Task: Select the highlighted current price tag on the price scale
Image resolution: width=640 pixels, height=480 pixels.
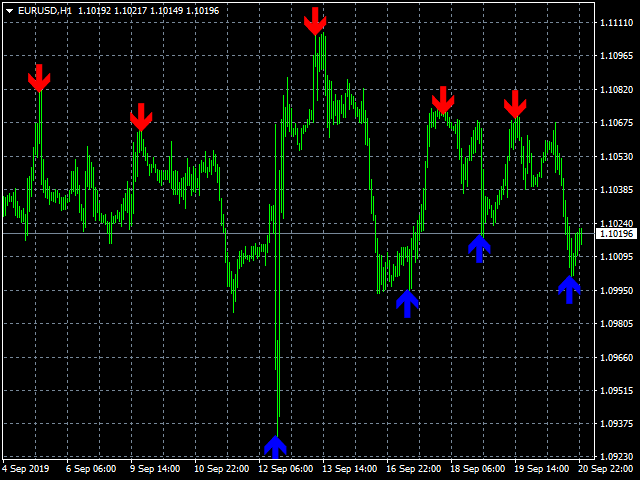Action: [x=616, y=233]
